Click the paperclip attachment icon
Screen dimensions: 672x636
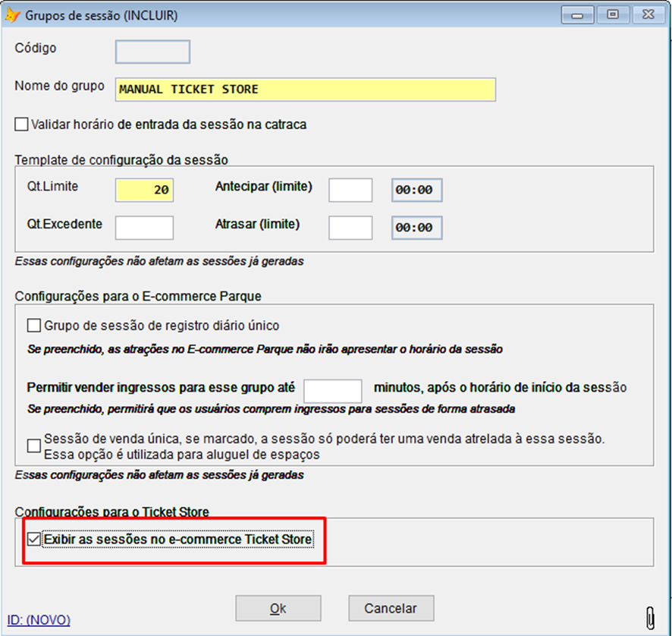(650, 618)
